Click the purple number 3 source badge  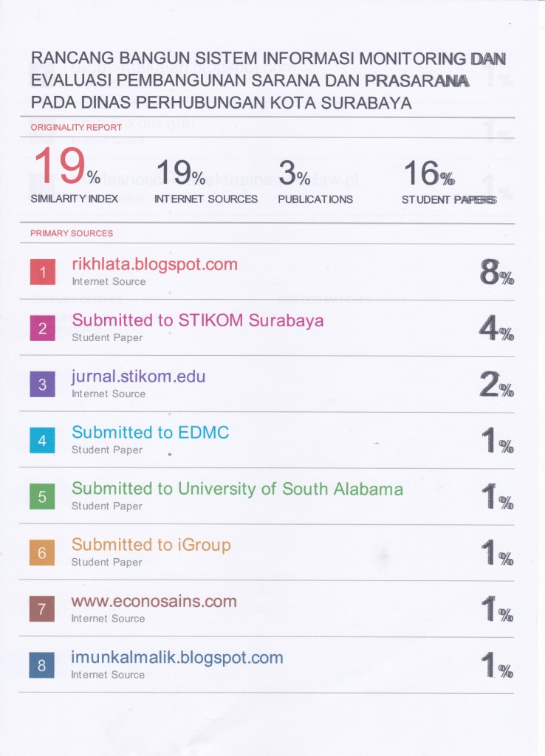43,385
